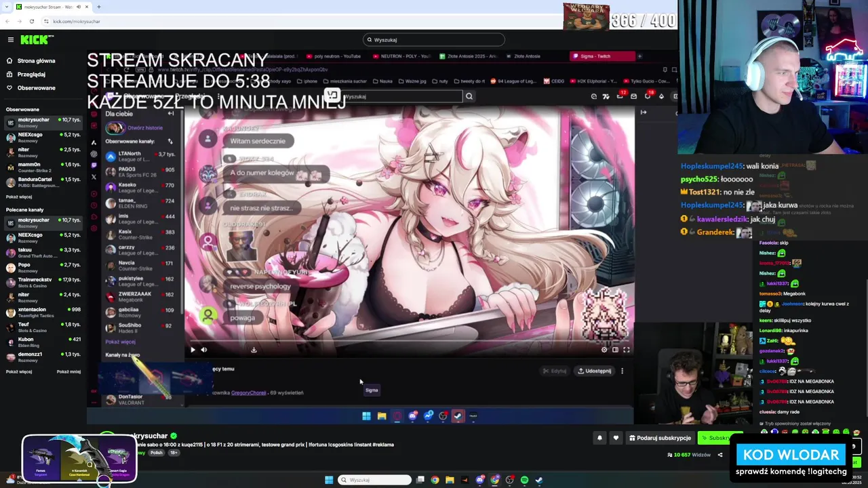Open Kaseko channel in Twitch sidebar
Viewport: 868px width, 488px height.
click(x=140, y=188)
